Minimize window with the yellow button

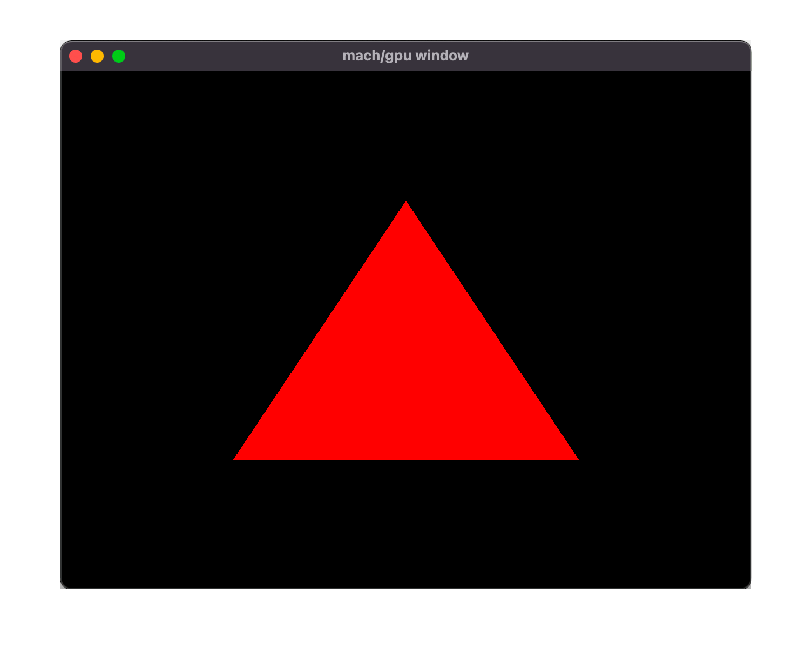pos(97,56)
